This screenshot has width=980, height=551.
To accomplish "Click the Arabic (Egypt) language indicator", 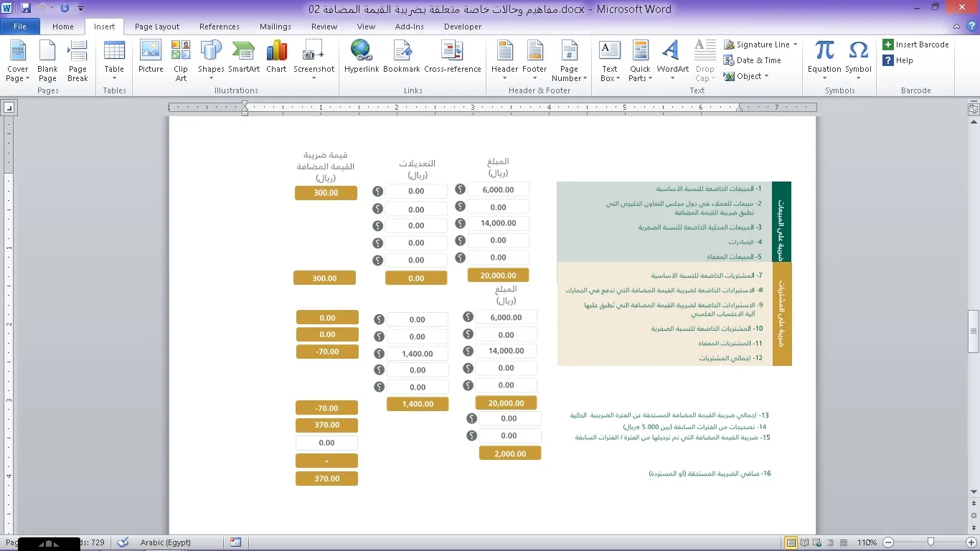I will [166, 542].
